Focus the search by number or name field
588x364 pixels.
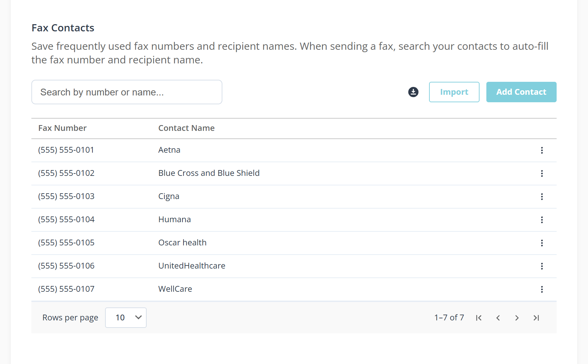[127, 92]
